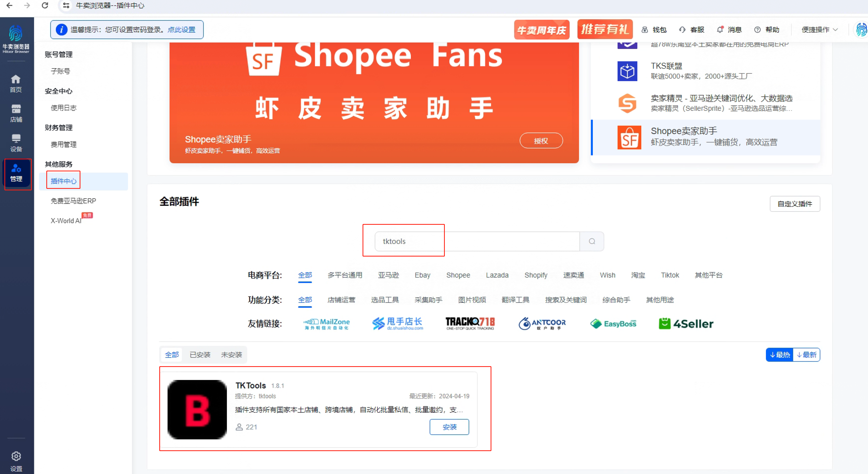Filter 功能分类 by 图片视频

click(x=472, y=300)
